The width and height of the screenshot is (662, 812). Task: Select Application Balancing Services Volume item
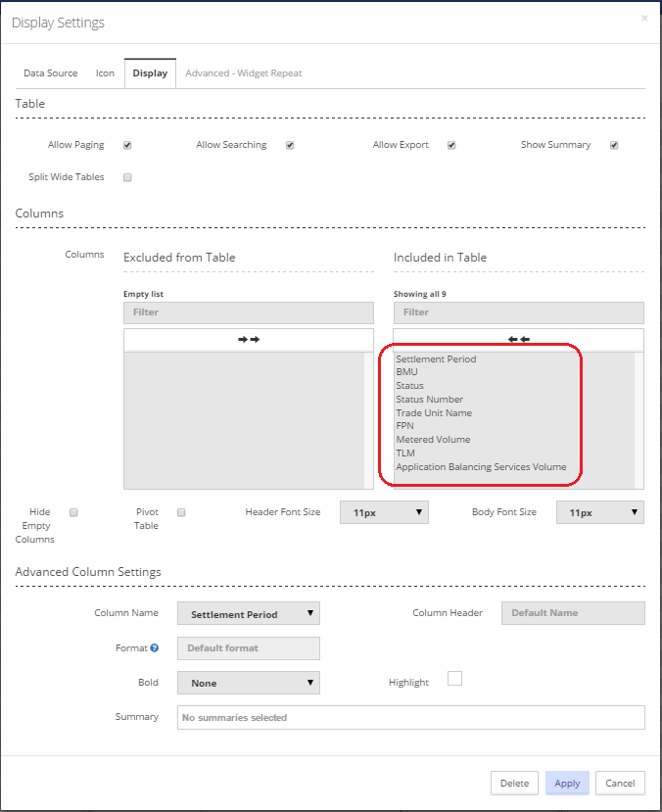[x=481, y=466]
